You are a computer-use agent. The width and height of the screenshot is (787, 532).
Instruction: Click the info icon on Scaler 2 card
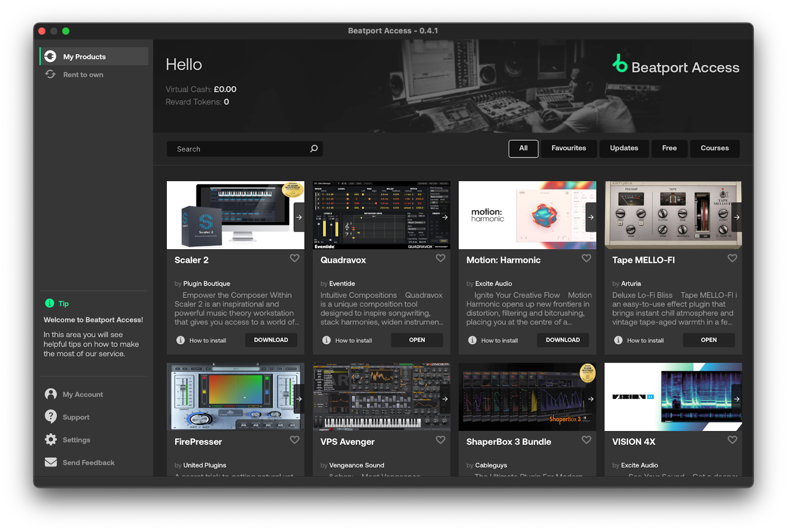[x=181, y=340]
